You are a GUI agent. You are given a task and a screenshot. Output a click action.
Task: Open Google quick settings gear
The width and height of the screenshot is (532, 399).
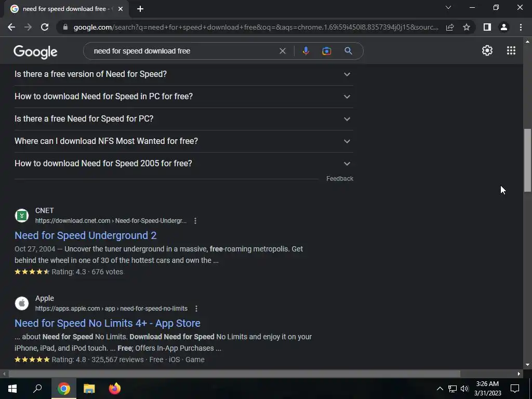tap(487, 50)
